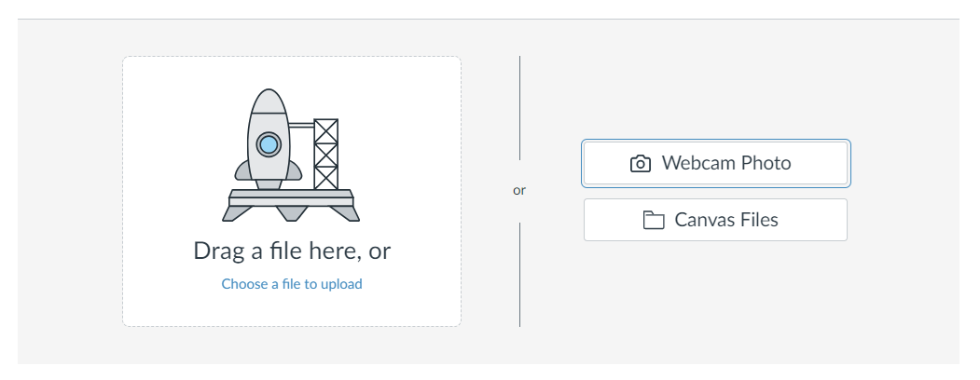
Task: Click the rocket's exhaust nozzle base
Action: (x=269, y=184)
